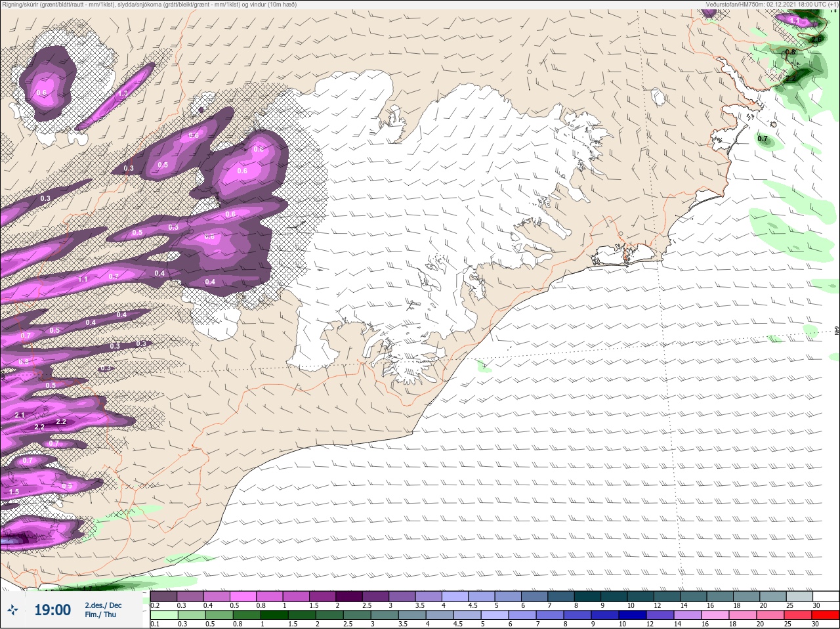This screenshot has width=840, height=629.
Task: Pick the darkest purple swatch labeled 2 in top row
Action: [x=349, y=596]
